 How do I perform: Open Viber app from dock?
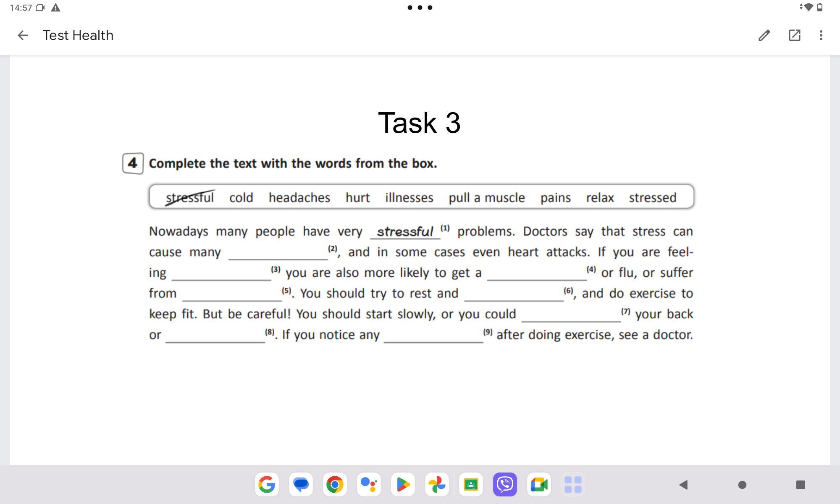pos(505,485)
